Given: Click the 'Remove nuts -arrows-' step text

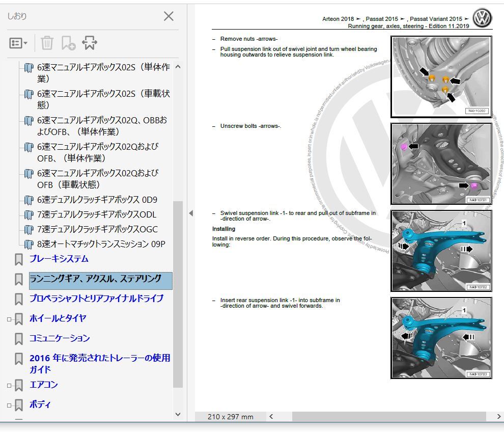Looking at the screenshot, I should click(x=249, y=39).
